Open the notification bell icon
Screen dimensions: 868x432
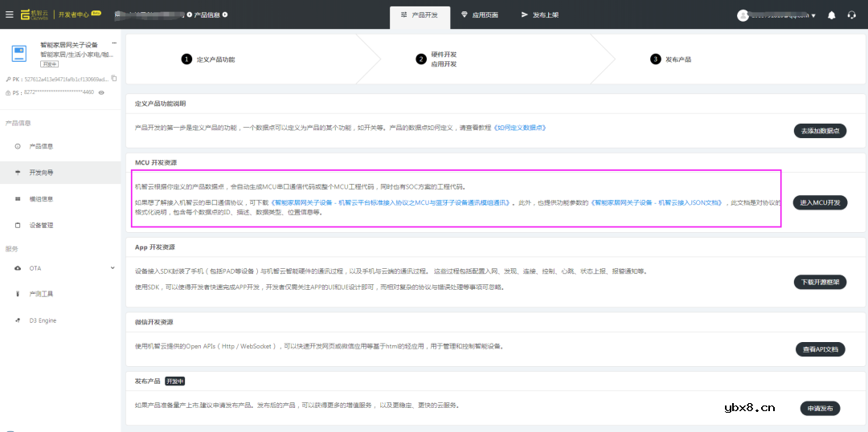coord(832,15)
